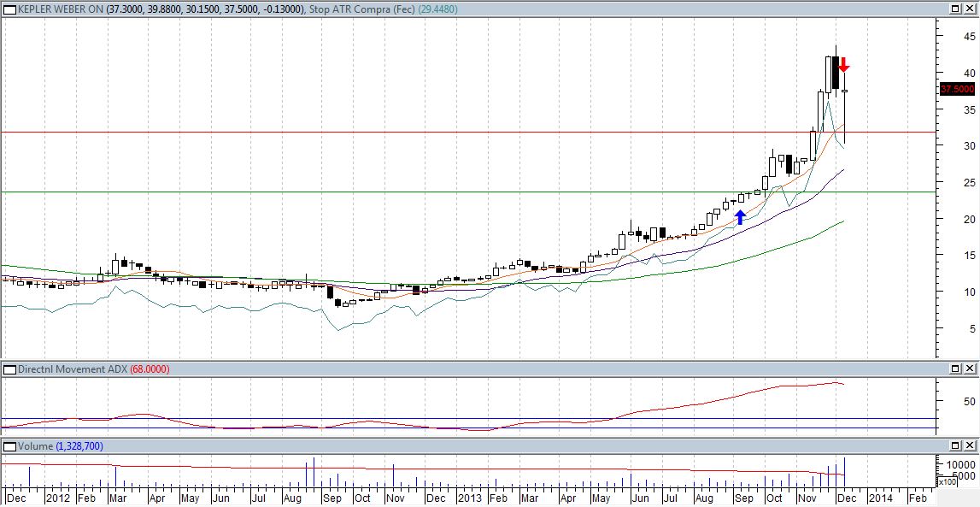This screenshot has width=980, height=507.
Task: Click the red sell arrow above the latest candle
Action: (843, 65)
